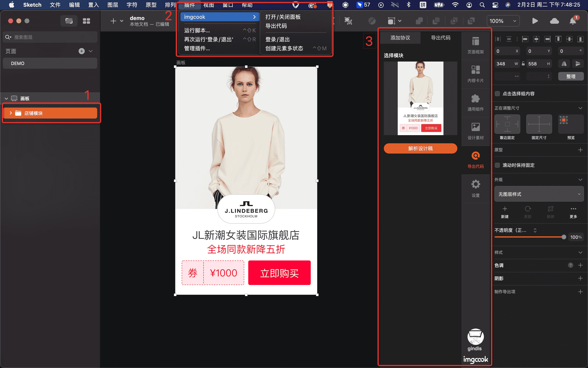Click the preview play icon in toolbar

[535, 21]
